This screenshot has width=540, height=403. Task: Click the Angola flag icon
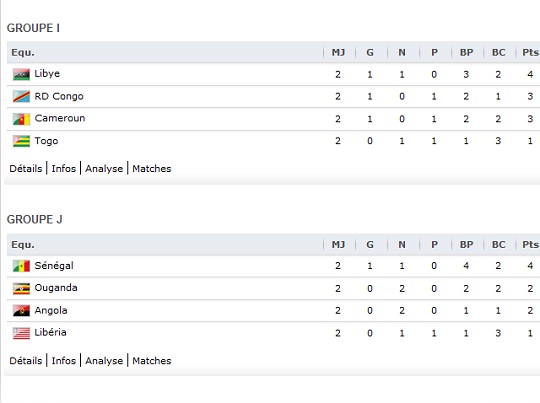click(x=21, y=311)
